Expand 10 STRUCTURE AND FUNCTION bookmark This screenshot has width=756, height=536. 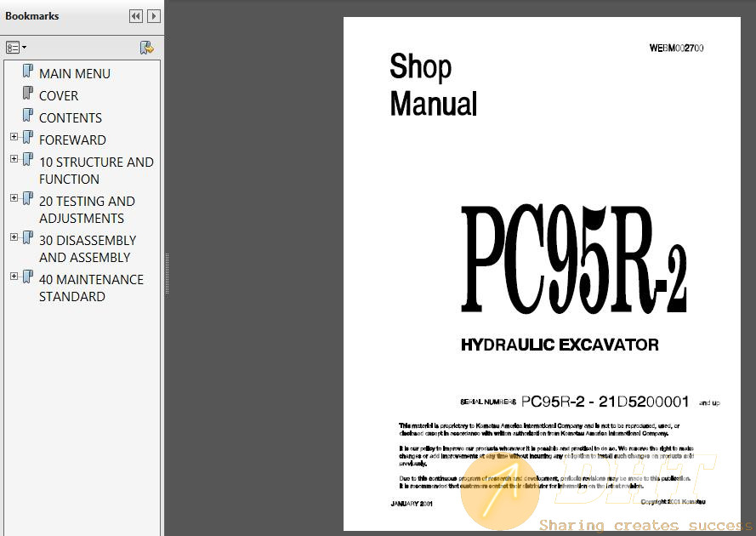point(14,159)
